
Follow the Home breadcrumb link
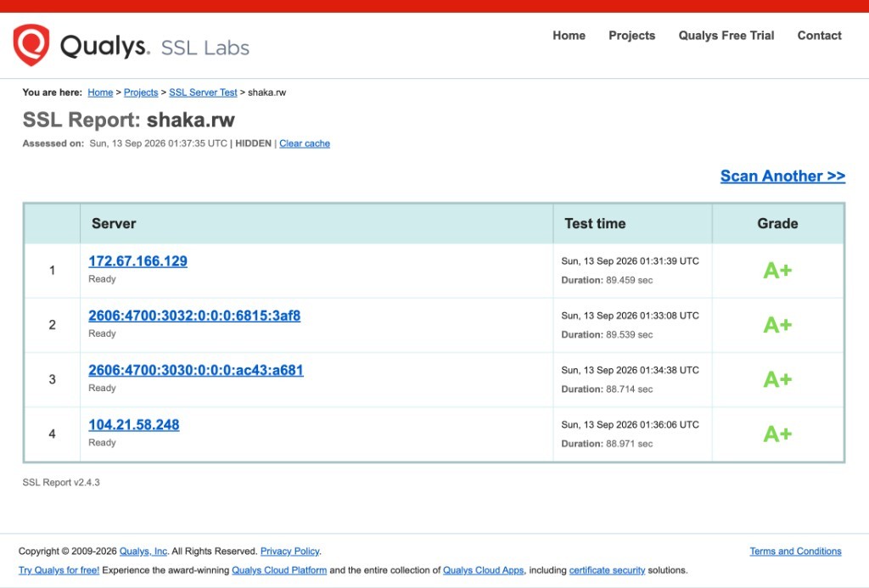pos(100,92)
